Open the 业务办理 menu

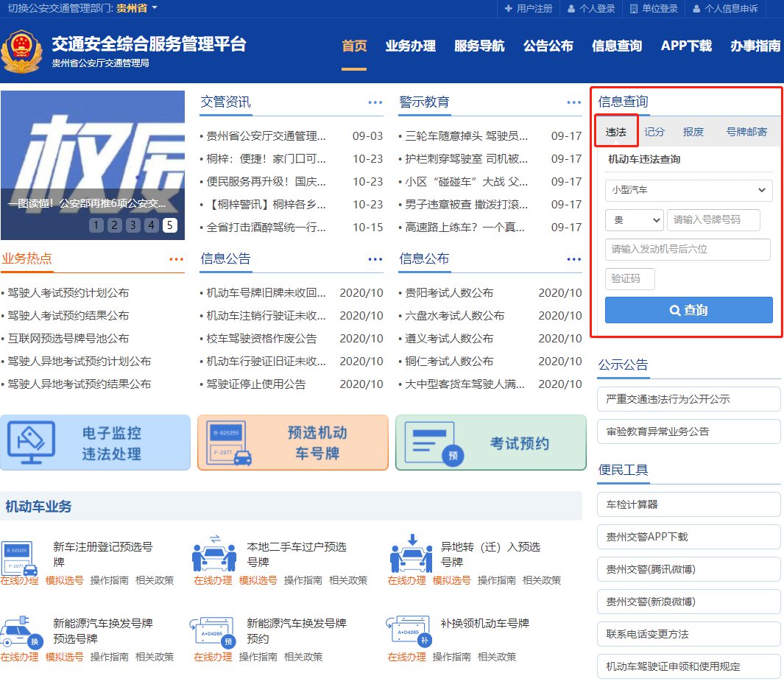coord(410,46)
